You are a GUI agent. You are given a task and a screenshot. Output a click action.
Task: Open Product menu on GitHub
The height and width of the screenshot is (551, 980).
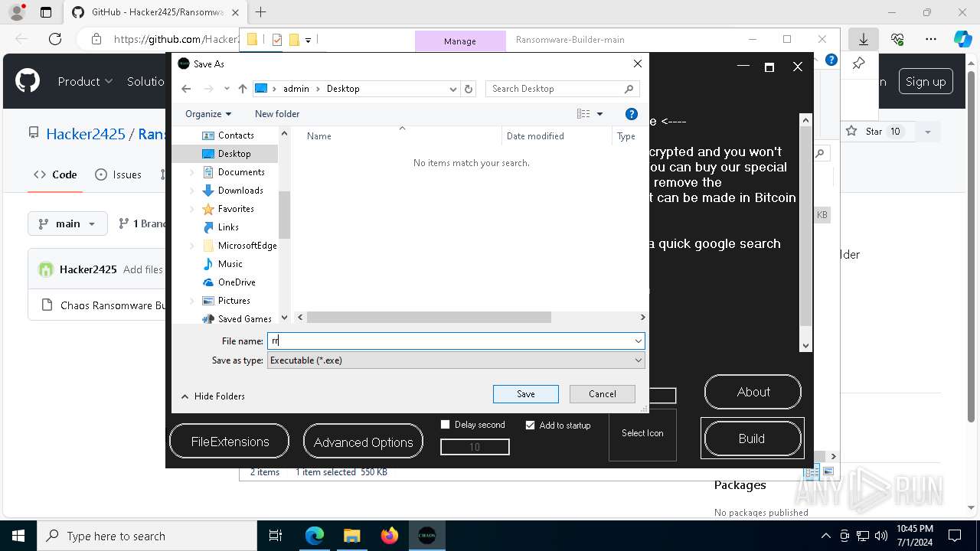[x=85, y=81]
